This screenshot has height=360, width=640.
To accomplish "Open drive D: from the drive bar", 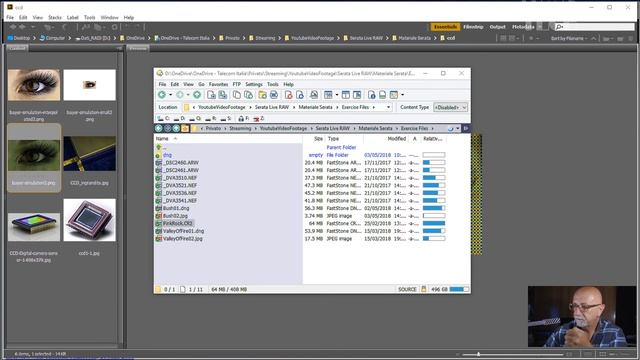I will (179, 119).
